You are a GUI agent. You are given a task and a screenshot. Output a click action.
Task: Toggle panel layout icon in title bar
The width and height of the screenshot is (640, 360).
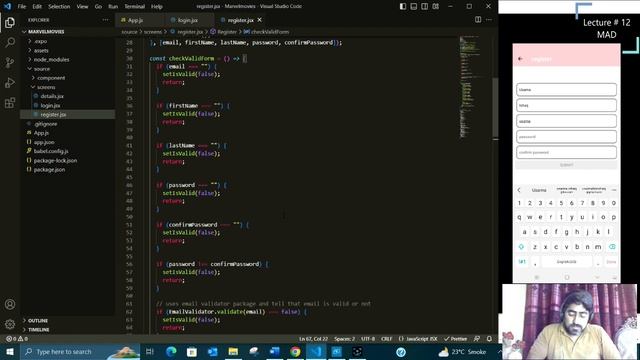413,7
